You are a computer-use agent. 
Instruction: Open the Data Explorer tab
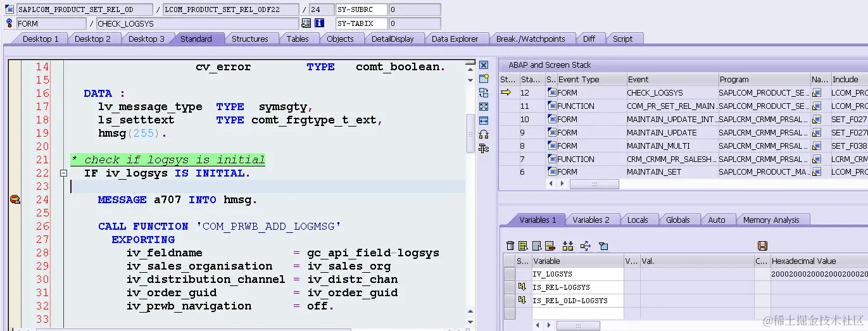455,39
